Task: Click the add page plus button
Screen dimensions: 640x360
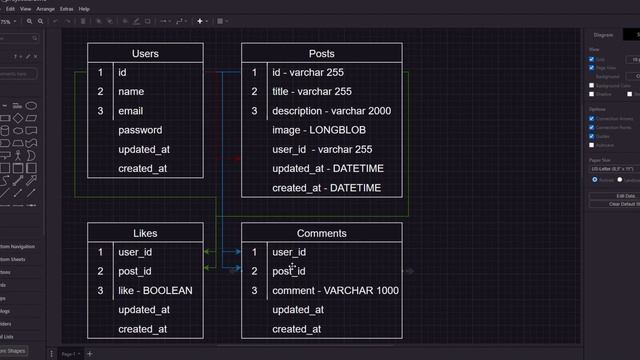Action: (x=90, y=354)
